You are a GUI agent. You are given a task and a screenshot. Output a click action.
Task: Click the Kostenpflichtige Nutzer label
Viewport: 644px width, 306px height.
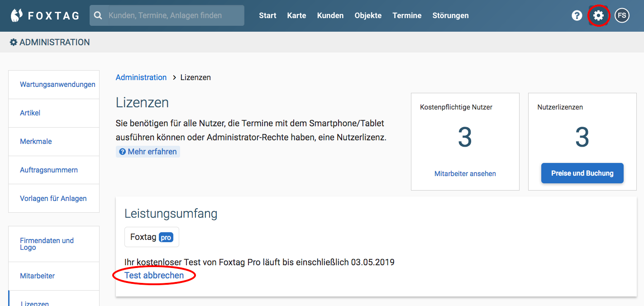click(456, 107)
